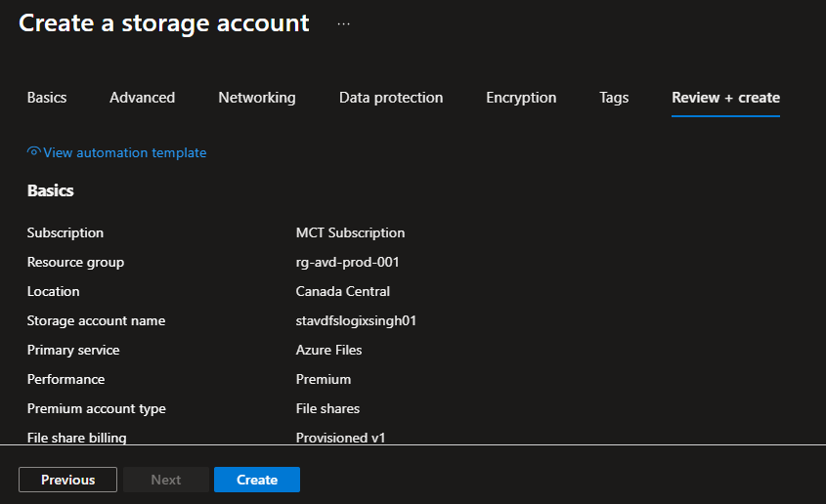Open the ellipsis menu beside the page title
Viewport: 826px width, 504px height.
(343, 23)
